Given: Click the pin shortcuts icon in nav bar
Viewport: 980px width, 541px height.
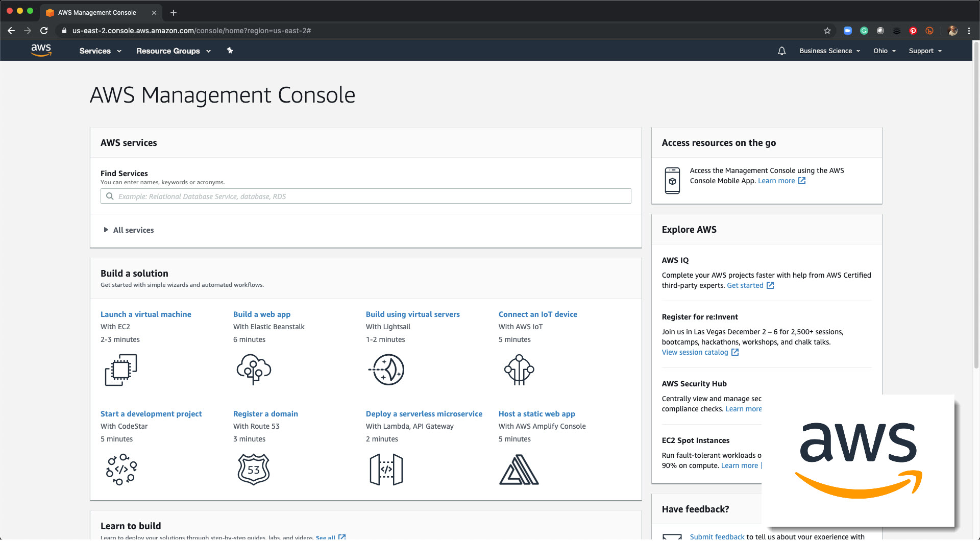Looking at the screenshot, I should coord(230,50).
